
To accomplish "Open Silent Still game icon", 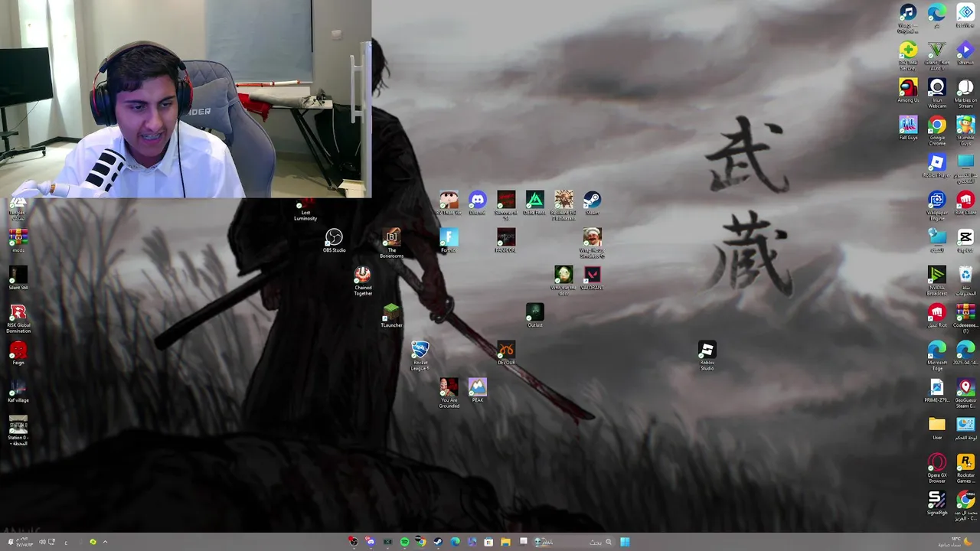I will coord(18,278).
